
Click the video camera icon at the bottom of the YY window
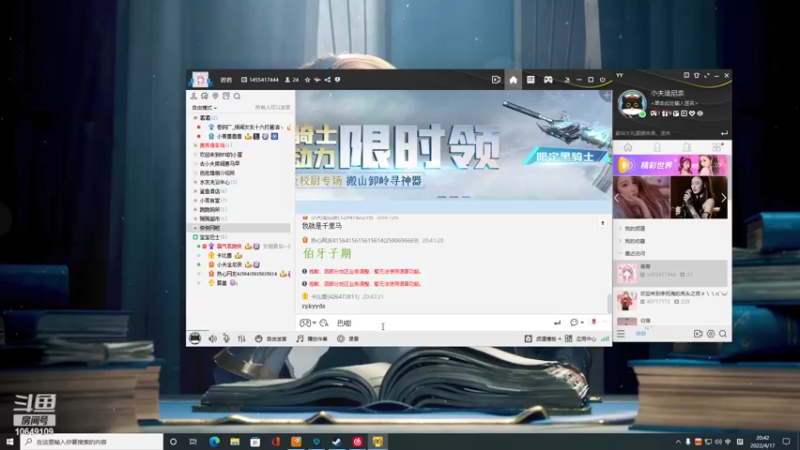pos(698,334)
